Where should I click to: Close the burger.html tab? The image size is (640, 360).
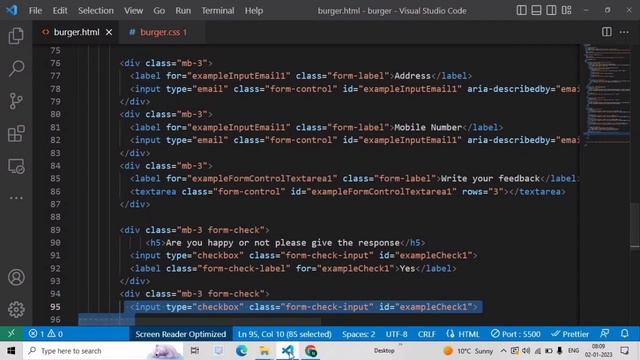(x=109, y=32)
